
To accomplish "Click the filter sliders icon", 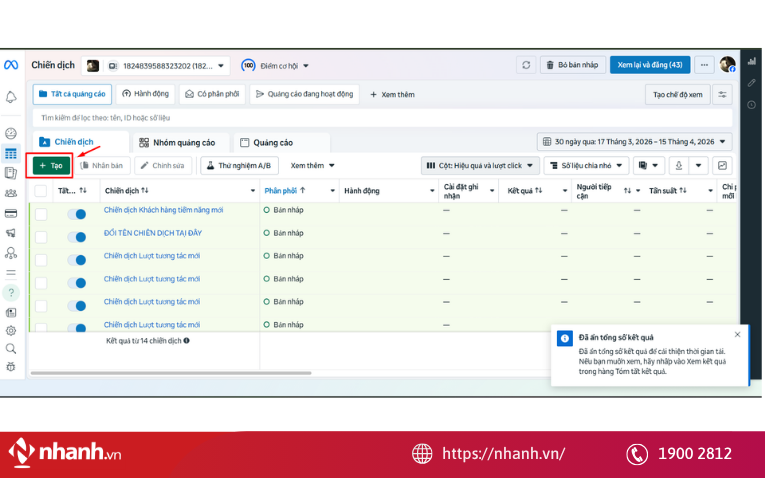I will (723, 94).
